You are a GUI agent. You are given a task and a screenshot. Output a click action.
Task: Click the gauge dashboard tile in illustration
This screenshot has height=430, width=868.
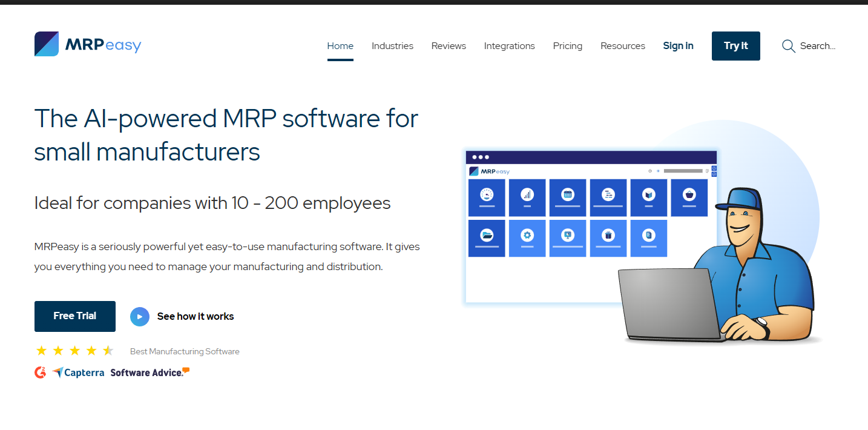point(487,197)
